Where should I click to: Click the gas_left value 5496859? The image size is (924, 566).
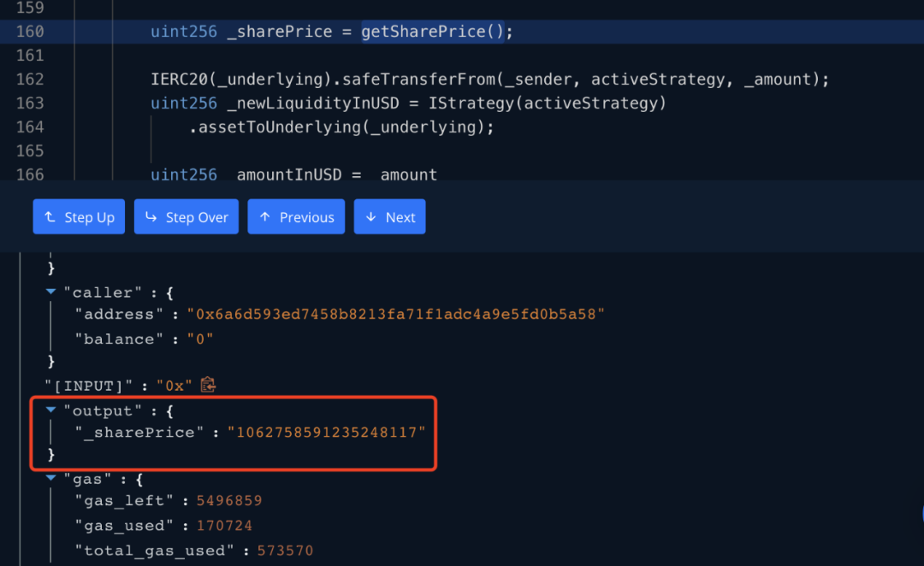[x=229, y=501]
